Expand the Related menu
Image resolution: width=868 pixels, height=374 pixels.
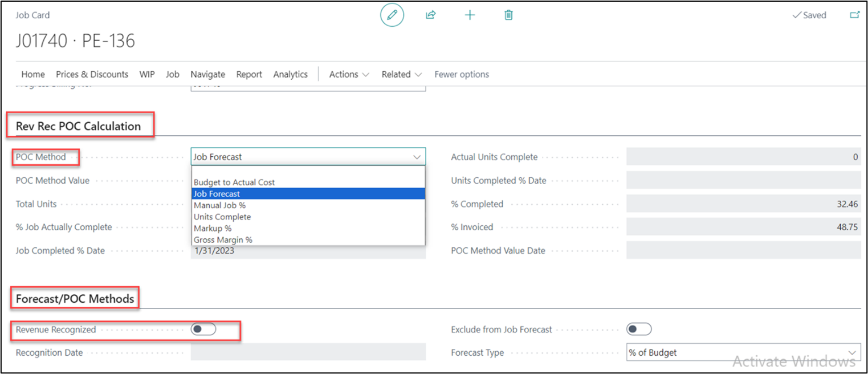(x=401, y=74)
